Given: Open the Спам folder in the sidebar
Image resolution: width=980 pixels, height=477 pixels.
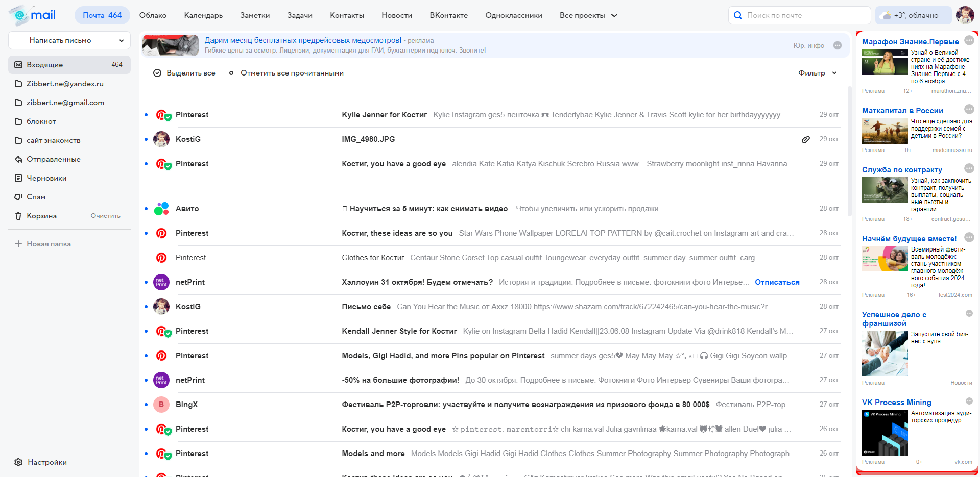Looking at the screenshot, I should coord(36,197).
